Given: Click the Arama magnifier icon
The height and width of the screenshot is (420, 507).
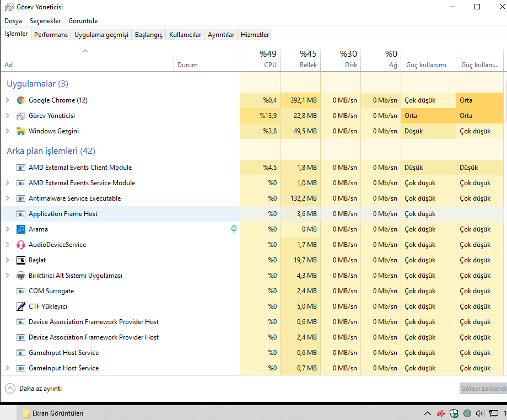Looking at the screenshot, I should 21,229.
